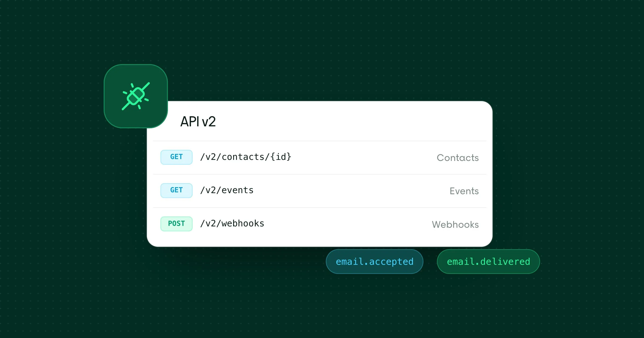Click the email.accepted event pill
The height and width of the screenshot is (338, 644).
374,262
